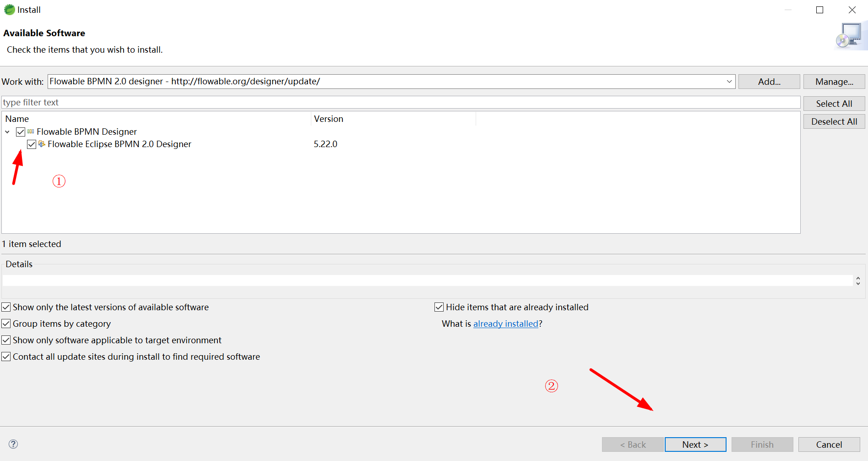Click the install wizard computer disc image
Screen dimensions: 868x461
tap(851, 35)
